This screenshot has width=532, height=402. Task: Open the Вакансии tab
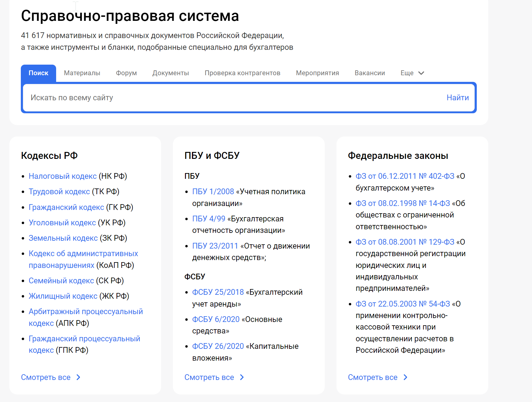coord(370,73)
